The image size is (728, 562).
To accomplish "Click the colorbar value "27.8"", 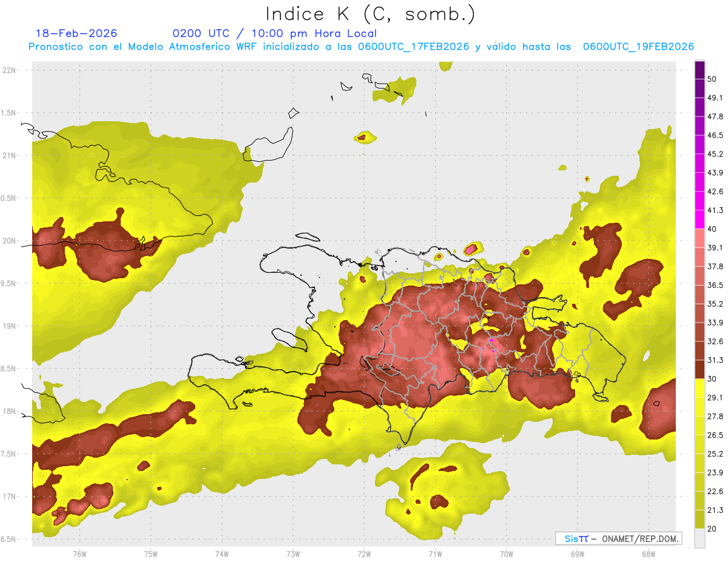I will (715, 416).
